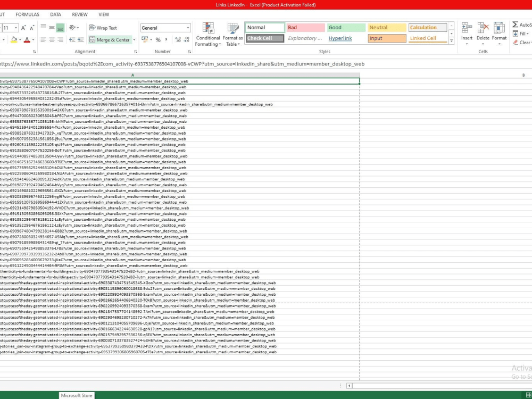The height and width of the screenshot is (399, 532).
Task: Delete cells with the Delete icon
Action: [483, 28]
